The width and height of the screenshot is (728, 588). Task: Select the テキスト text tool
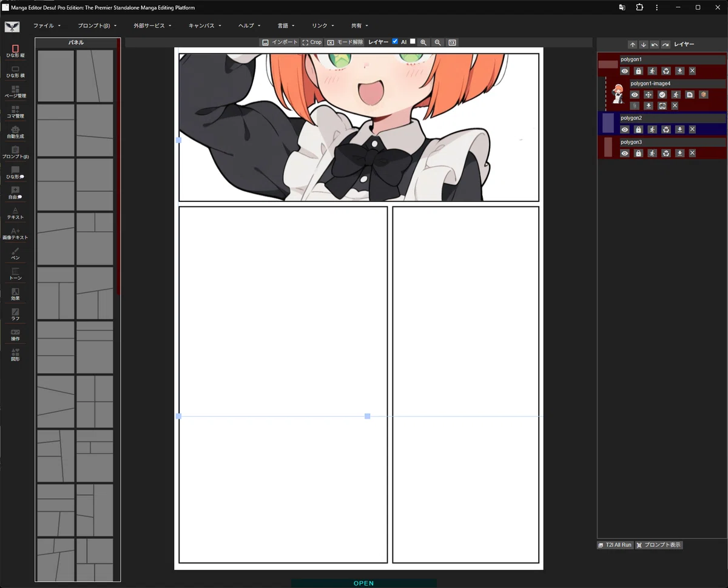point(15,213)
